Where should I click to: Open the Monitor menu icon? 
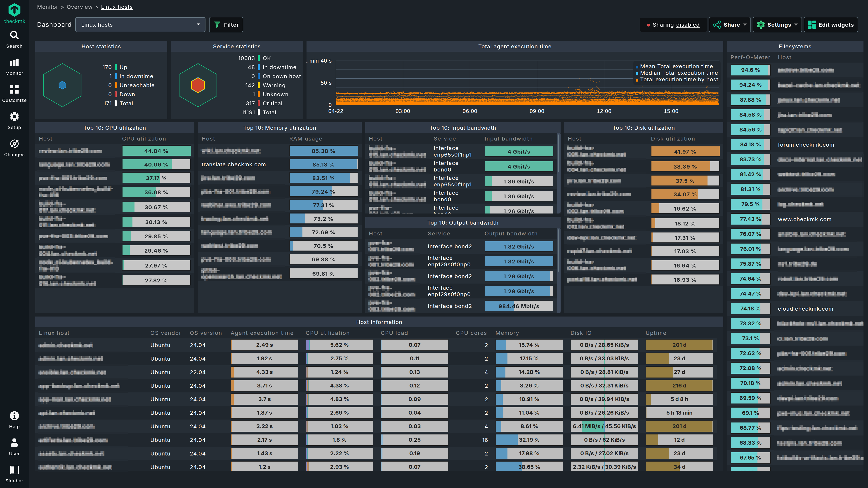coord(14,63)
